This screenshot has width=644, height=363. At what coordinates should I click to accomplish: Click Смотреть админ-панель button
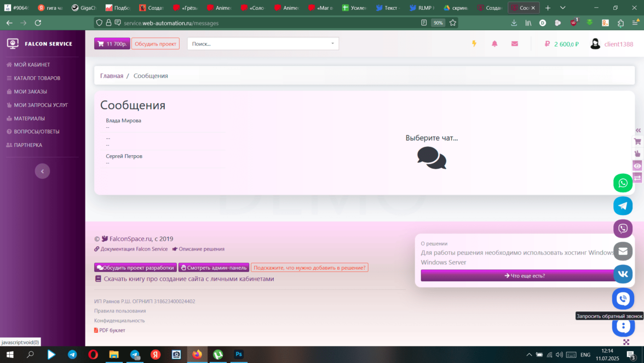point(214,268)
